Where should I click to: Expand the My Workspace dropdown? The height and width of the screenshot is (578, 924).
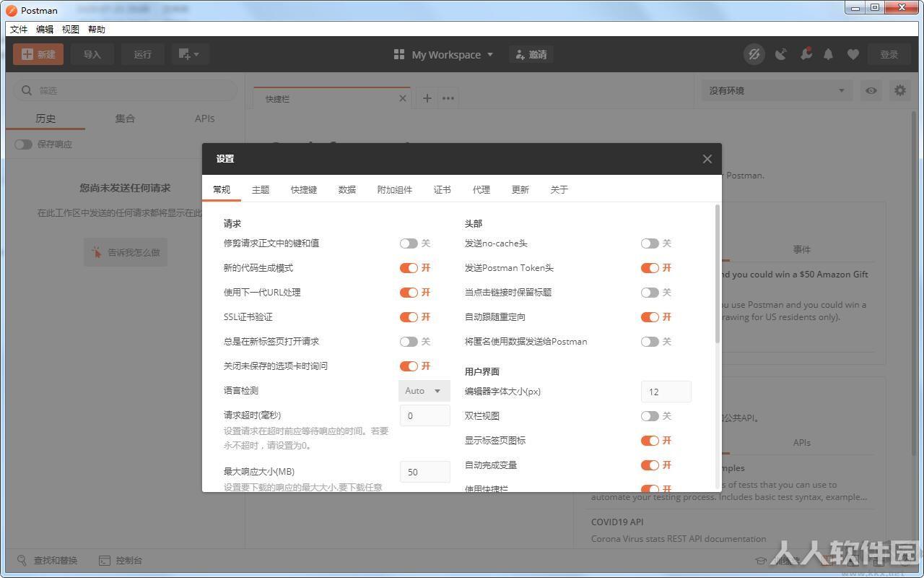[x=444, y=54]
